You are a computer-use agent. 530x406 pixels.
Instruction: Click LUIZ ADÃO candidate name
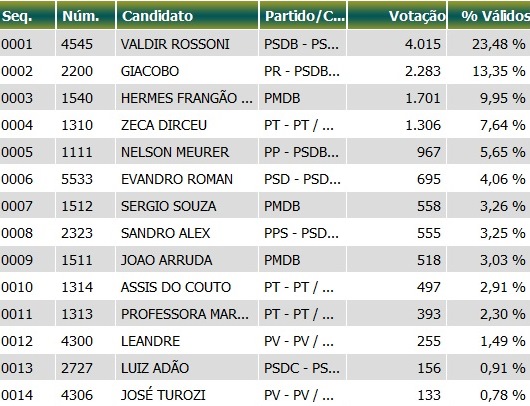(x=155, y=368)
